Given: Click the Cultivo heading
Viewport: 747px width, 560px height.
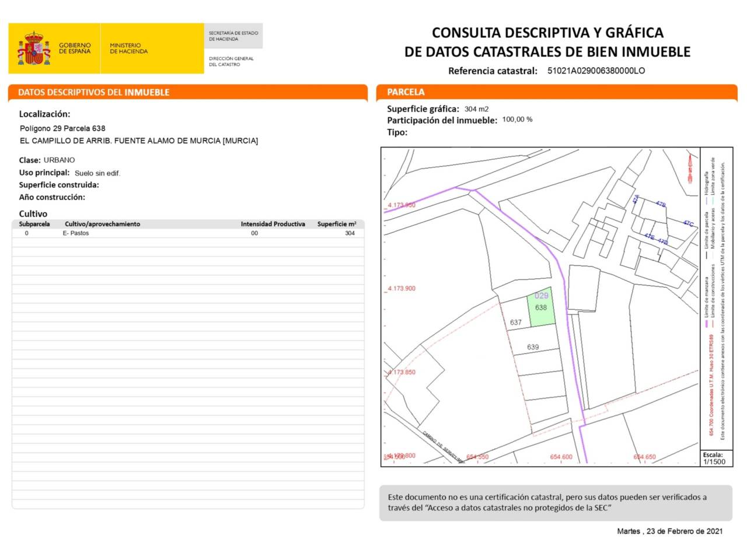Looking at the screenshot, I should [x=33, y=213].
